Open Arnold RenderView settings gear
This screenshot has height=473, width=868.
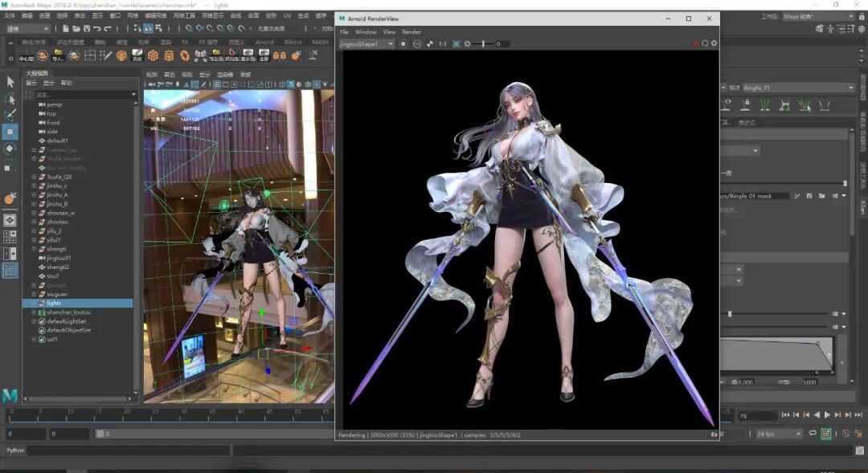point(713,43)
